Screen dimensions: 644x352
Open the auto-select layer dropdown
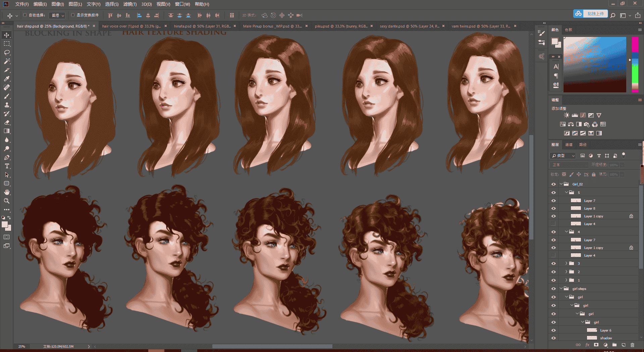57,15
